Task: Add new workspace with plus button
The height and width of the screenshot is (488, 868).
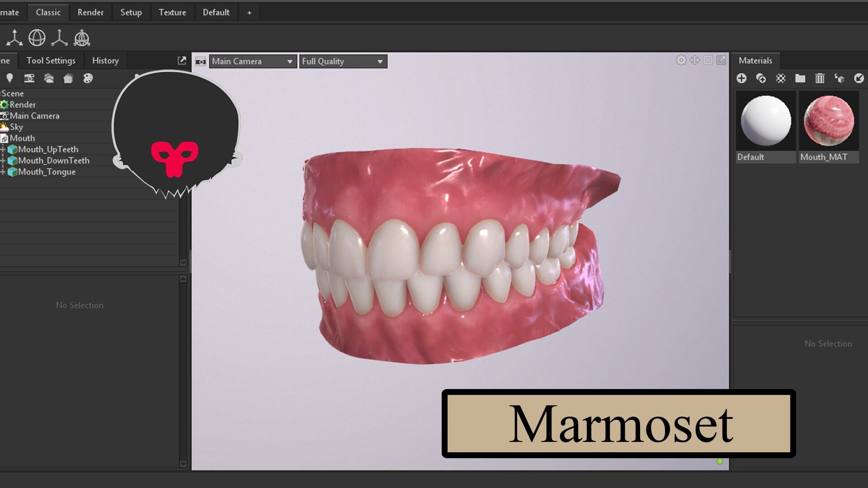Action: (249, 13)
